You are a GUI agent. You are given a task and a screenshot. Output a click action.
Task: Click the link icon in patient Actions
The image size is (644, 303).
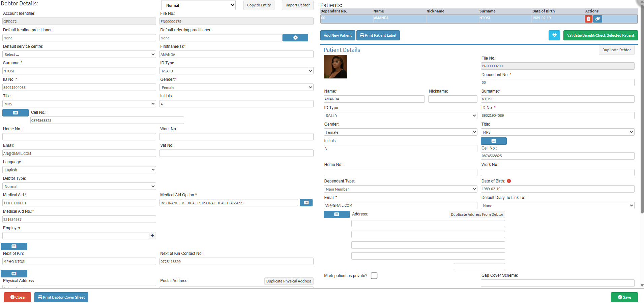[x=597, y=19]
